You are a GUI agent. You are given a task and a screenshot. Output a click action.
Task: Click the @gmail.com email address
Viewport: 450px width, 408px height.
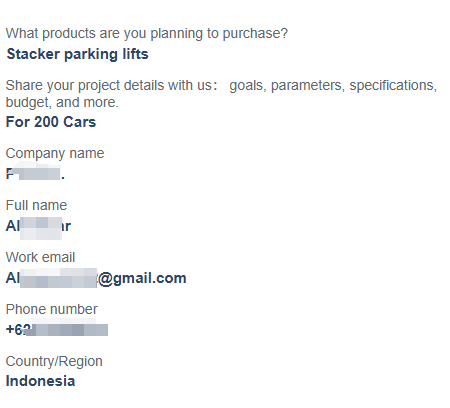point(96,278)
